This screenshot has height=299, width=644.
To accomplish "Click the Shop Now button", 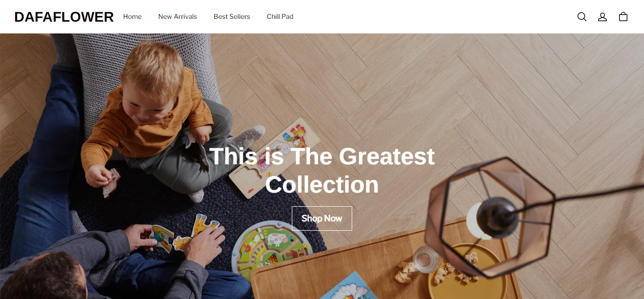I will (x=322, y=218).
